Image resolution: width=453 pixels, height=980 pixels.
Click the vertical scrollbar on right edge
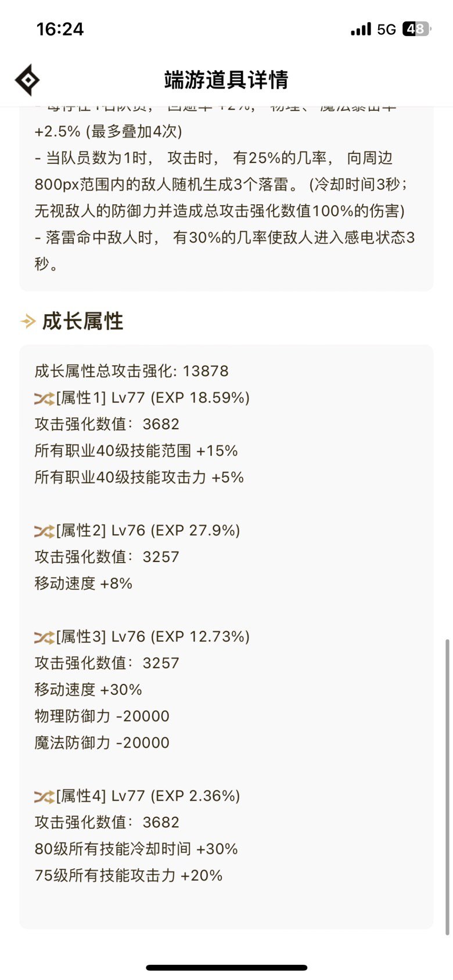pos(447,787)
